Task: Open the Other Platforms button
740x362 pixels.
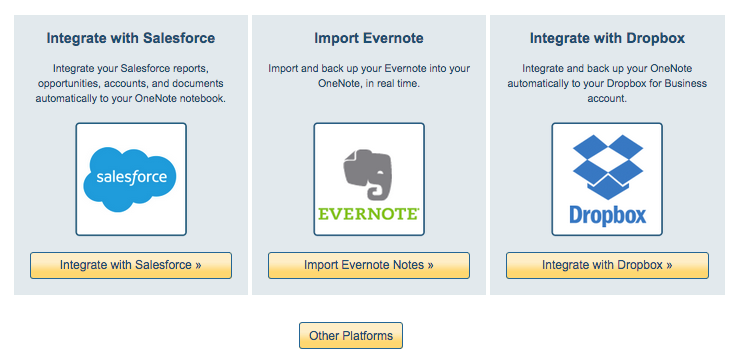Action: pyautogui.click(x=351, y=336)
